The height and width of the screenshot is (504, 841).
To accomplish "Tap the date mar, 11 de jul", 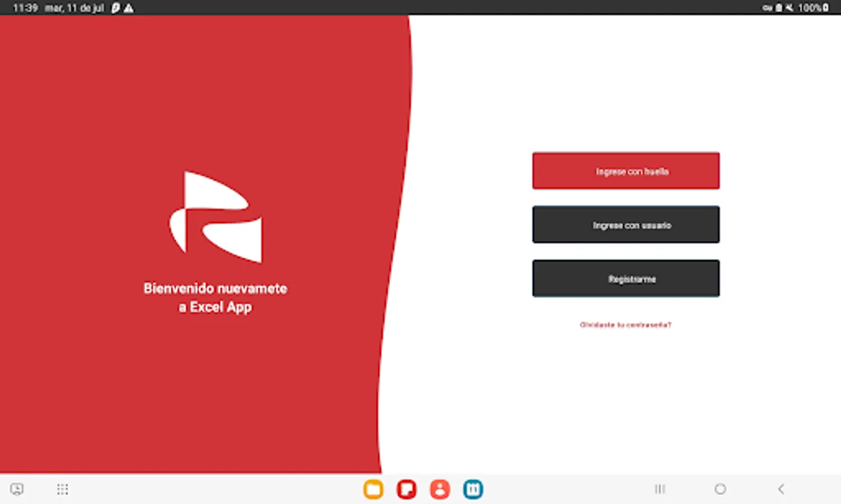I will tap(75, 8).
